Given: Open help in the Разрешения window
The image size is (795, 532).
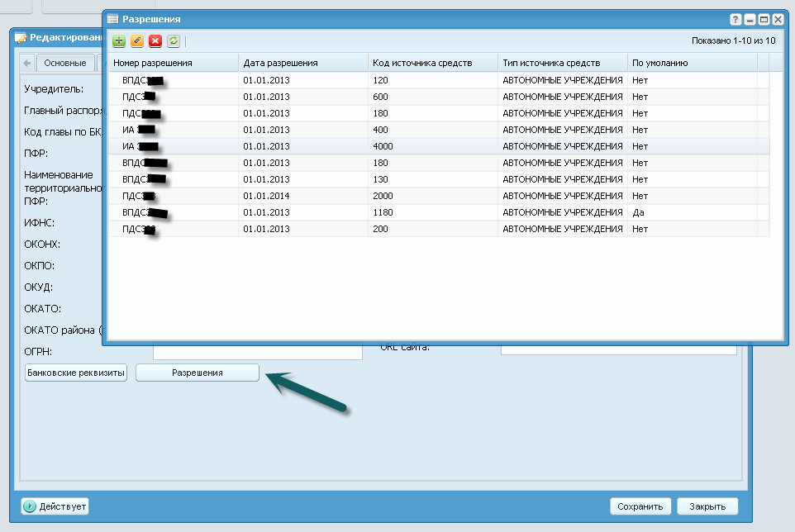Looking at the screenshot, I should tap(735, 19).
